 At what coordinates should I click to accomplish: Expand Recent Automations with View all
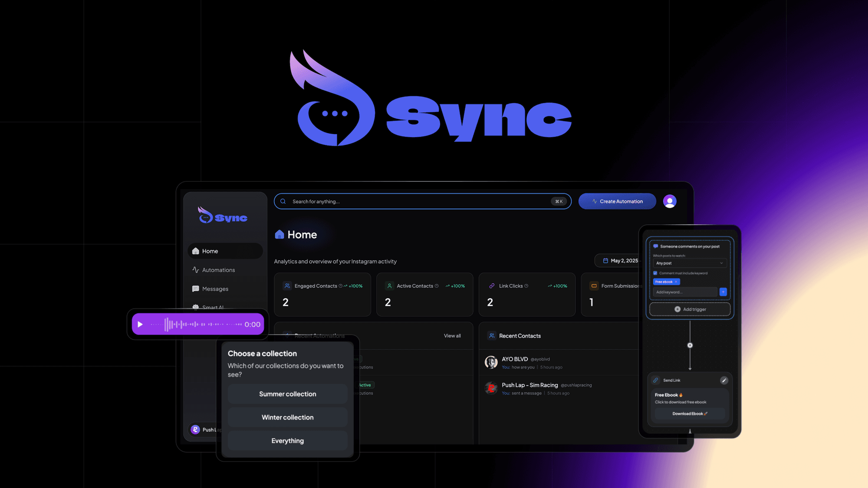click(452, 335)
